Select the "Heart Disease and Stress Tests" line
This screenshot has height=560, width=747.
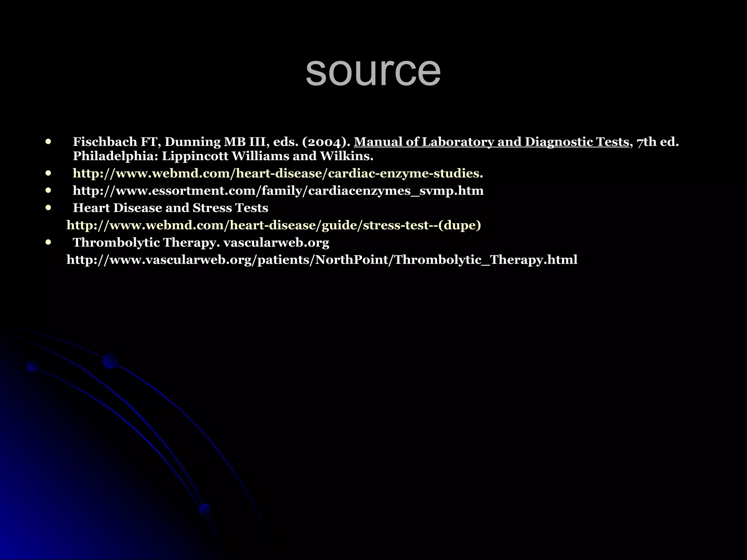[170, 208]
